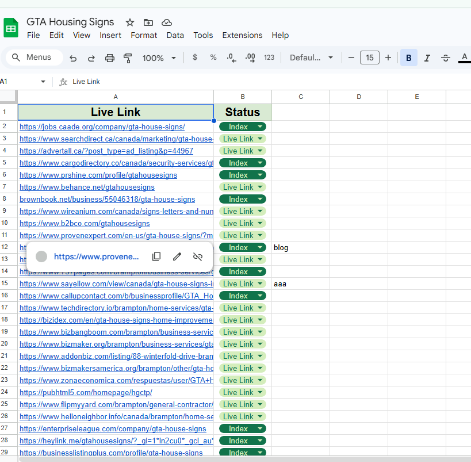Image resolution: width=471 pixels, height=462 pixels.
Task: Open the name box dropdown arrow
Action: click(x=43, y=82)
